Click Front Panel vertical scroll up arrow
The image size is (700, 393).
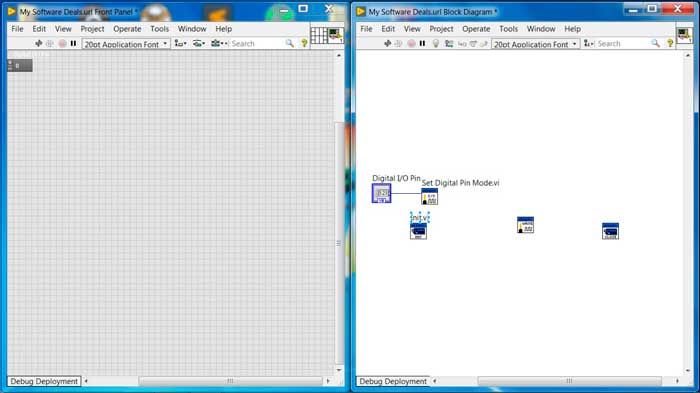click(x=339, y=55)
